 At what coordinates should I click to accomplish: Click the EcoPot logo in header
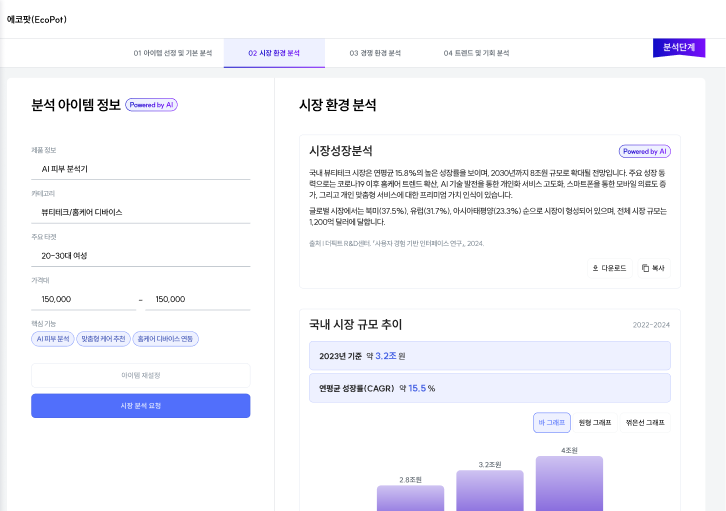36,19
